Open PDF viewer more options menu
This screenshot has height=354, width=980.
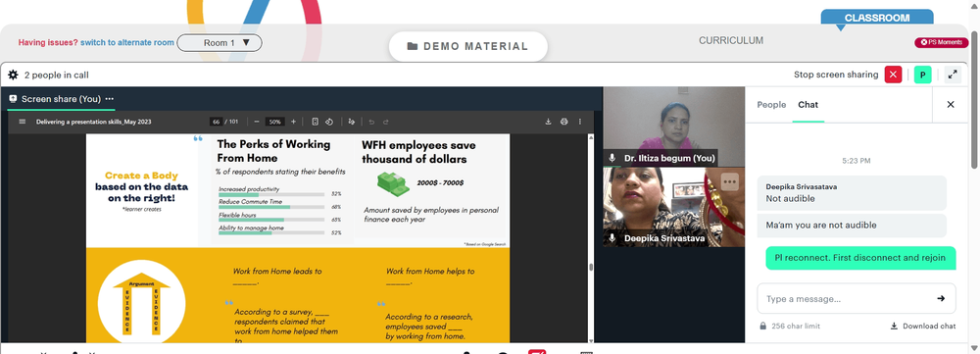coord(579,122)
